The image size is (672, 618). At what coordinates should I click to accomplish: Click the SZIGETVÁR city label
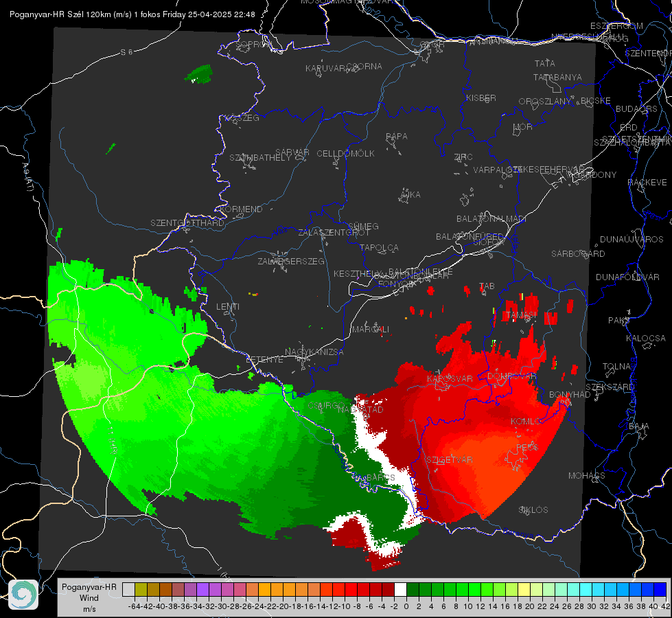450,460
